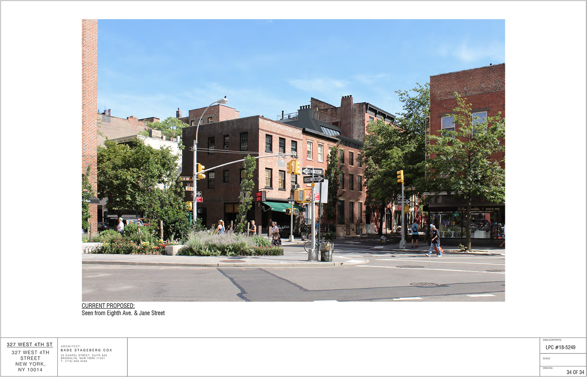Screen dimensions: 588x377
Task: Click the yellow traffic light on right pole
Action: click(x=400, y=177)
